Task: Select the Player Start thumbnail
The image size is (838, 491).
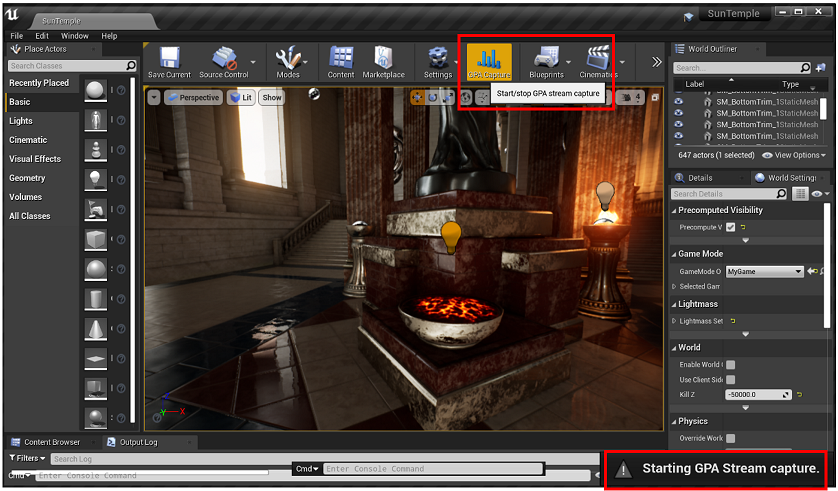Action: coord(96,210)
